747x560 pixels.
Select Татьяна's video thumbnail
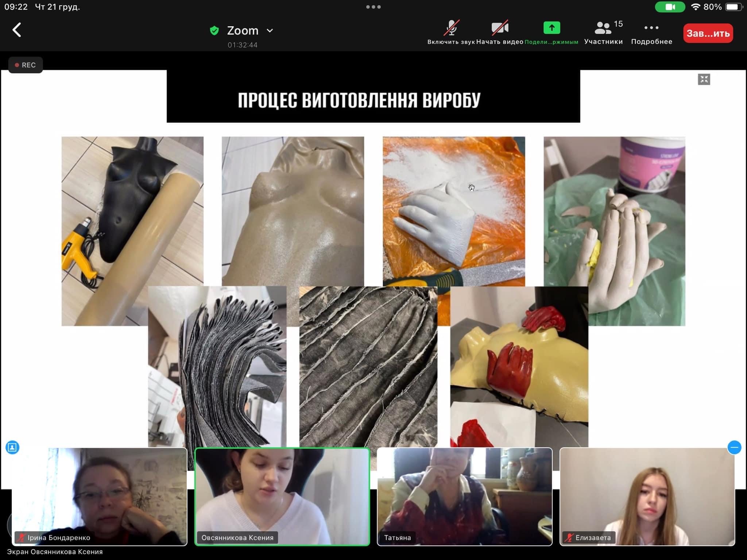(x=464, y=497)
